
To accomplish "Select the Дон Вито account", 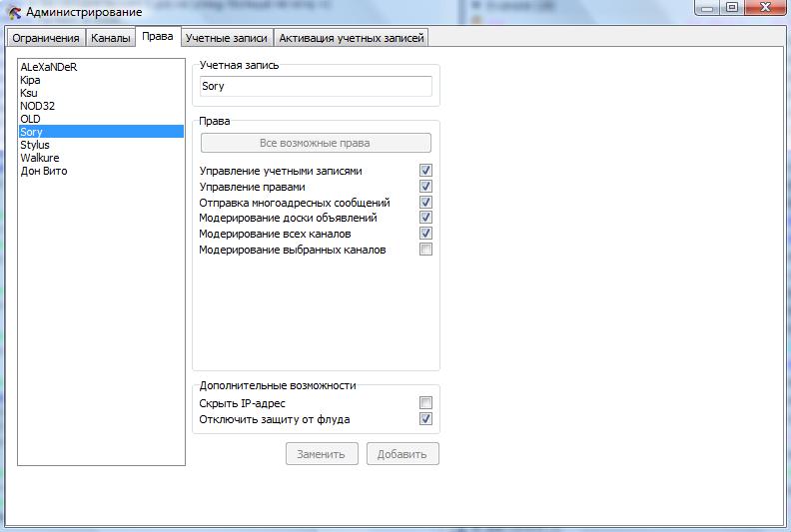I will coord(44,171).
